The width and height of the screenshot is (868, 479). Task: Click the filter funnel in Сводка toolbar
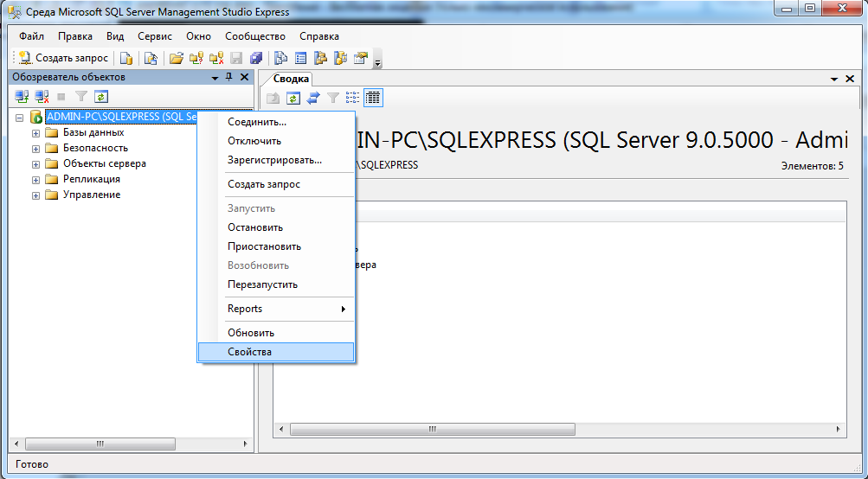(332, 98)
